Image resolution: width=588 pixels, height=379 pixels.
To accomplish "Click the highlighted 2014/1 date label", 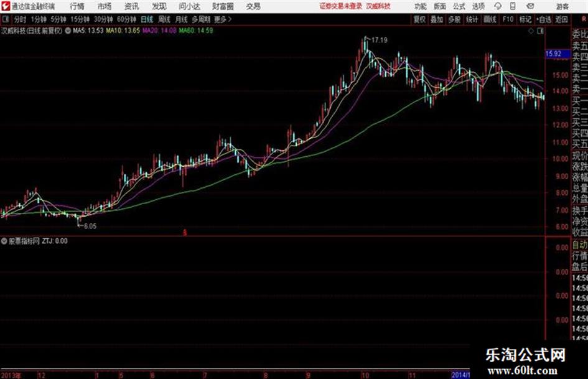I will [460, 375].
